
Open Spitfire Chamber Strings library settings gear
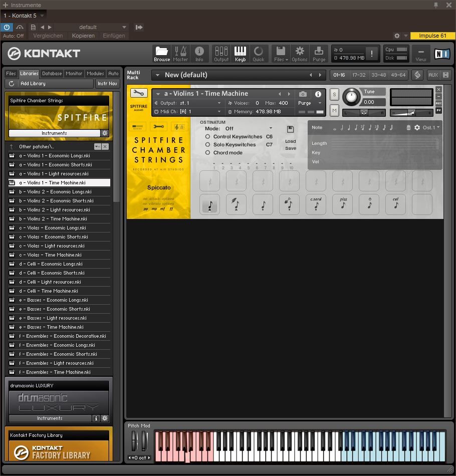[x=105, y=133]
